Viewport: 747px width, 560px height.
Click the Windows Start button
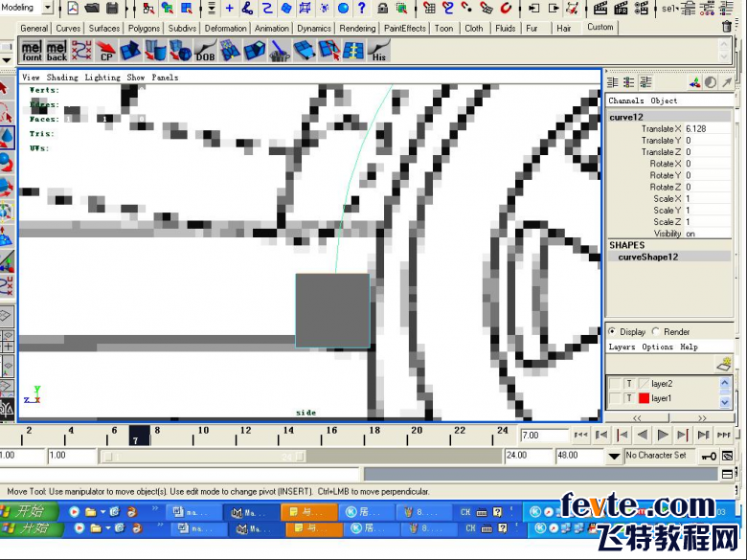[x=29, y=511]
